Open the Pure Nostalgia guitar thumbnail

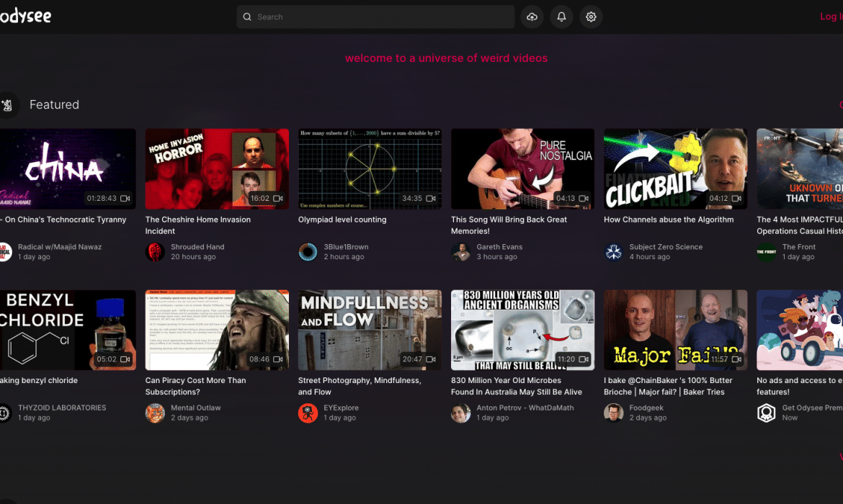522,168
